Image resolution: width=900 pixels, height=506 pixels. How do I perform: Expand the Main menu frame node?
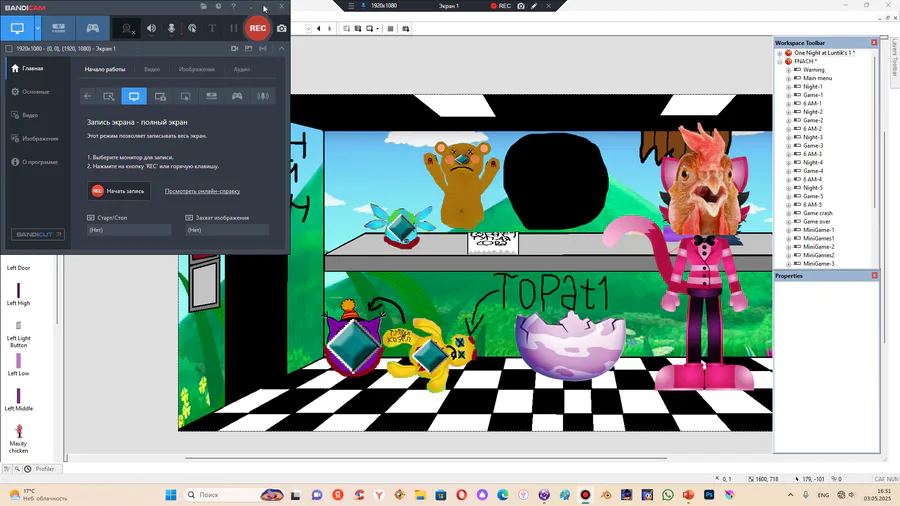[x=788, y=79]
